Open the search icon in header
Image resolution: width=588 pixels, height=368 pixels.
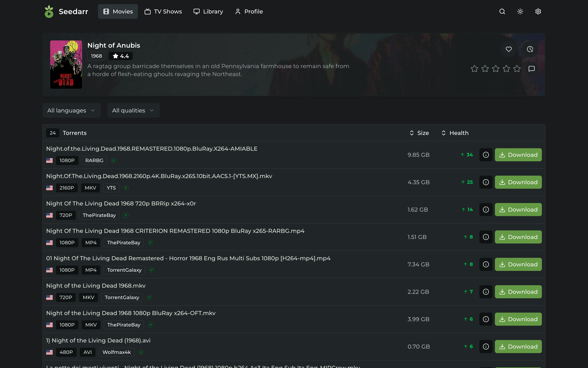tap(502, 11)
